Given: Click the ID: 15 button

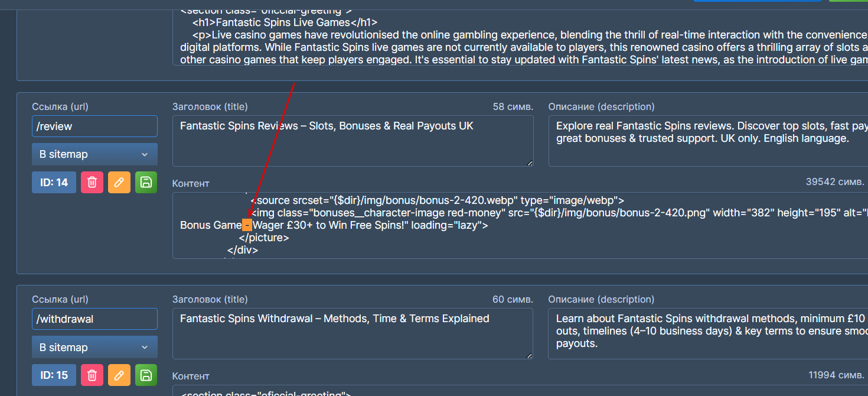Looking at the screenshot, I should coord(54,375).
